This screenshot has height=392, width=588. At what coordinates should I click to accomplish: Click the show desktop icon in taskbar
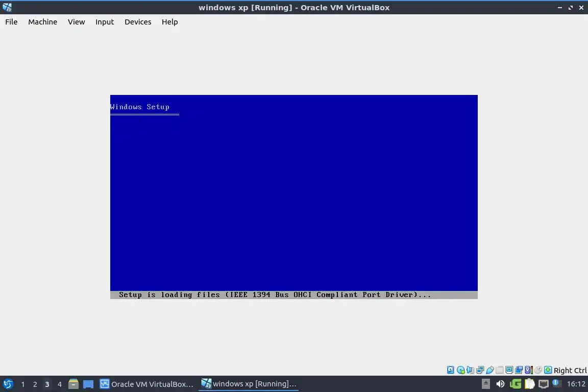[x=88, y=384]
